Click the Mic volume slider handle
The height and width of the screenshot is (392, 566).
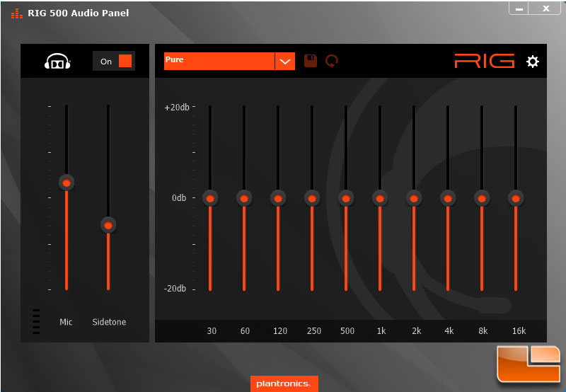coord(67,183)
